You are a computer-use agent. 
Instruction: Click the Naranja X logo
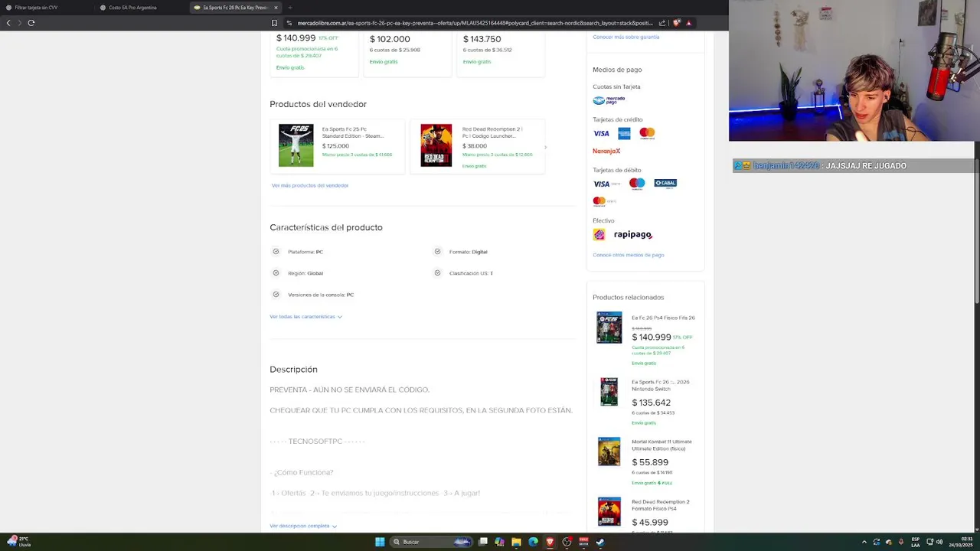(606, 152)
